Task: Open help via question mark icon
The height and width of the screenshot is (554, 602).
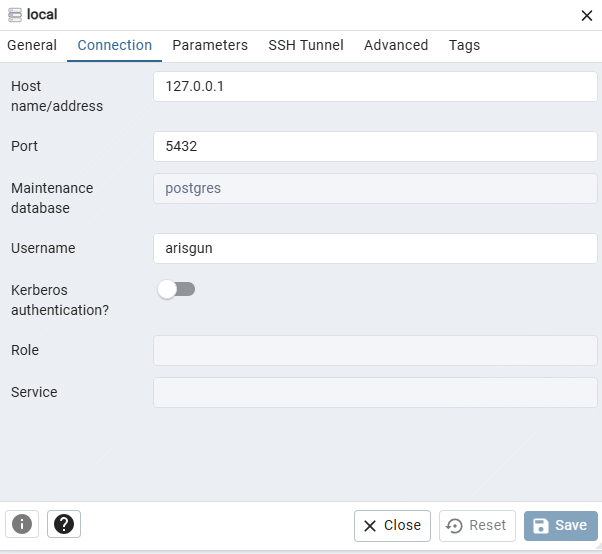Action: click(64, 524)
